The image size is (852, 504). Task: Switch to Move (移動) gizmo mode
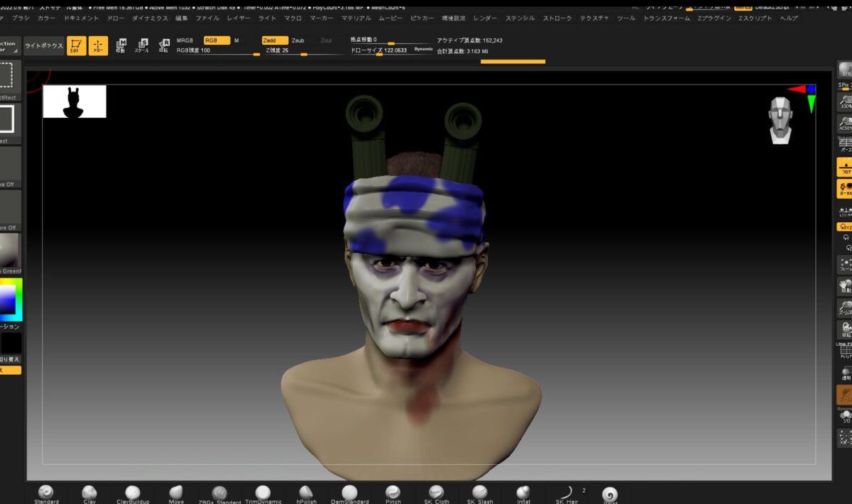pos(121,45)
